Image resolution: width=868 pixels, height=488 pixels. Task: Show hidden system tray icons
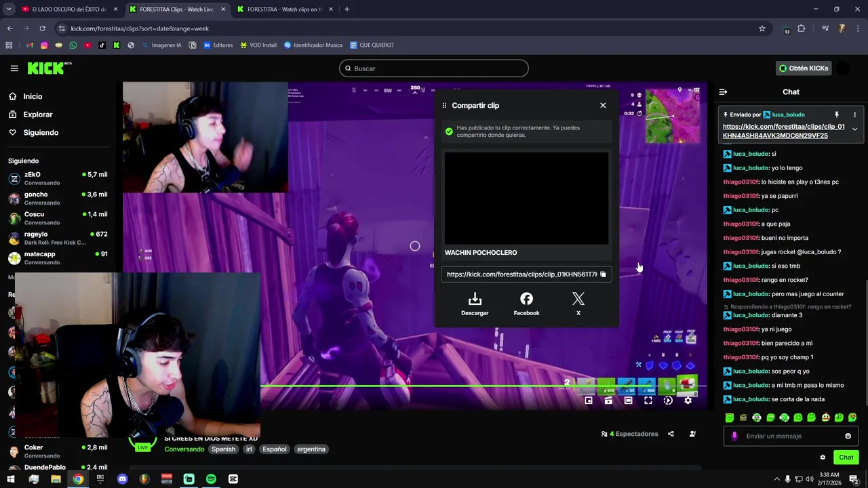pos(776,479)
